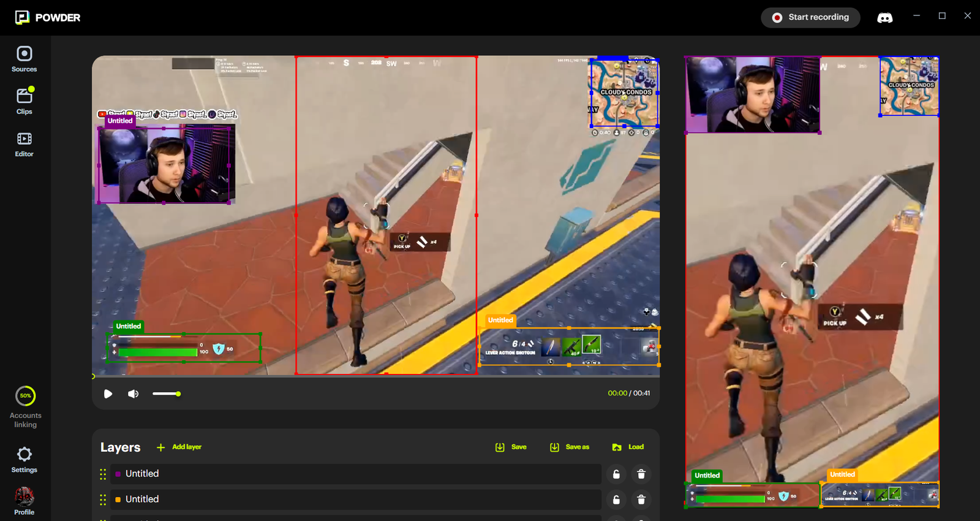Viewport: 980px width, 521px height.
Task: Delete the purple Untitled layer
Action: [641, 474]
